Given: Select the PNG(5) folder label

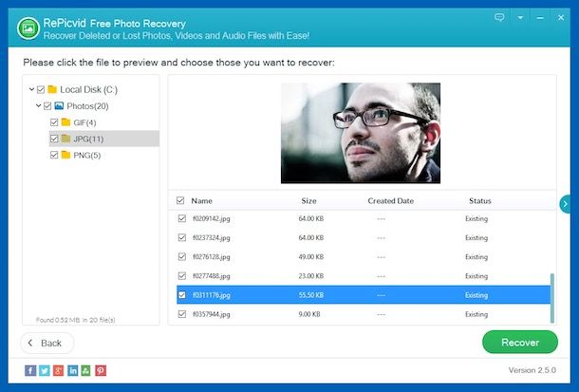Looking at the screenshot, I should coord(86,155).
